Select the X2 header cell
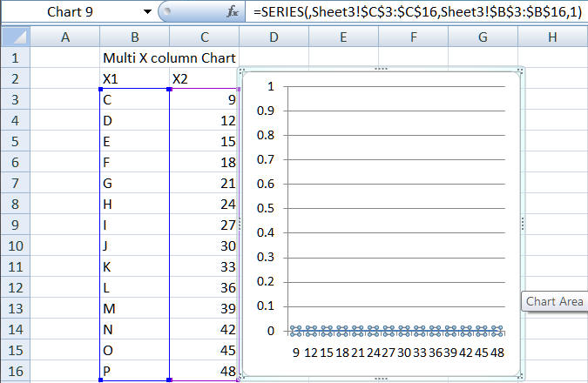Screen dimensions: 588x383 pyautogui.click(x=204, y=78)
